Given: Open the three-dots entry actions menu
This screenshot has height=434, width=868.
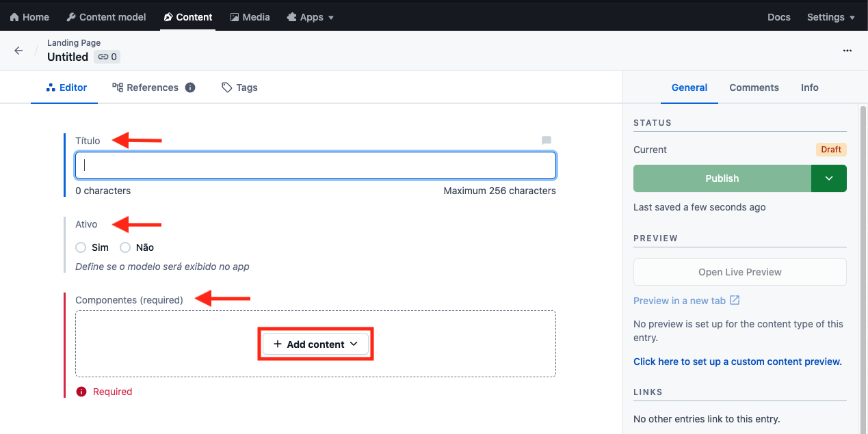Looking at the screenshot, I should click(847, 51).
